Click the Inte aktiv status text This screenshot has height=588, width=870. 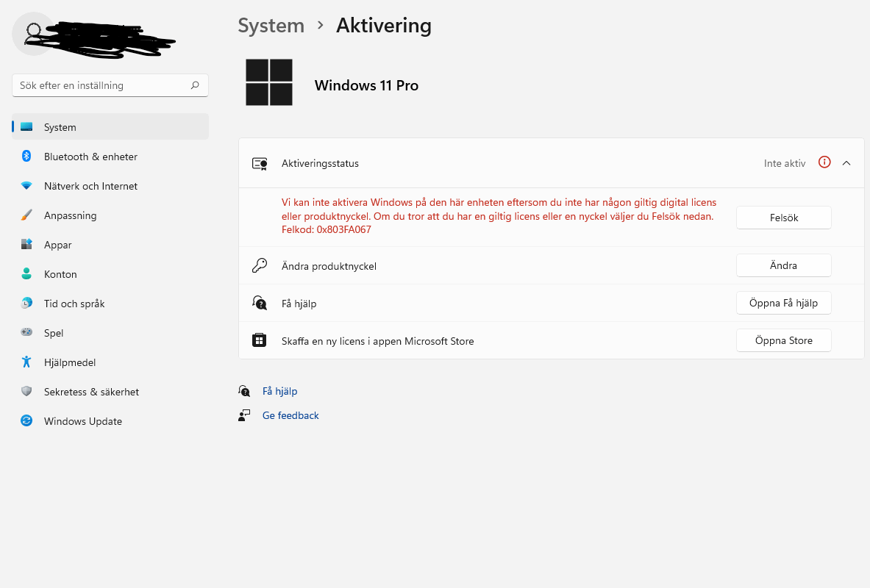click(x=785, y=163)
